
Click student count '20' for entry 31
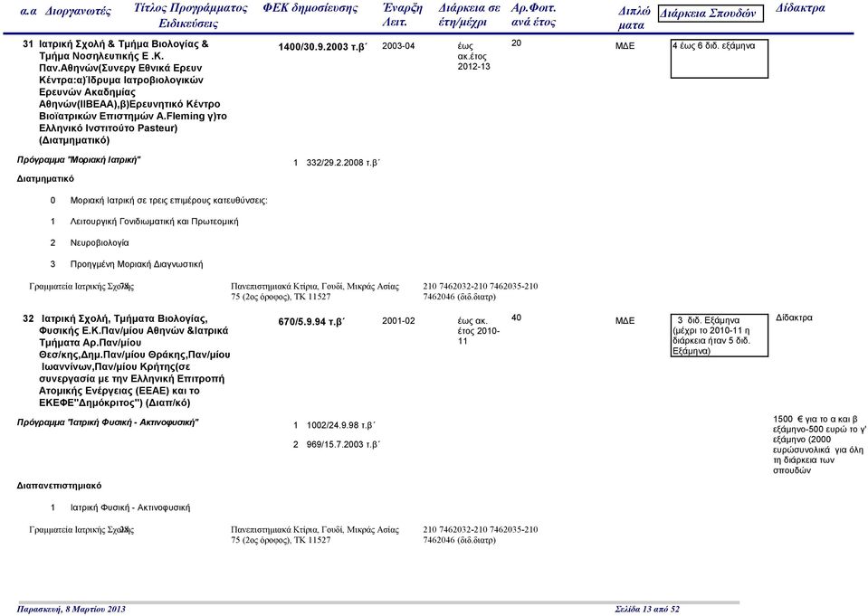pos(516,43)
